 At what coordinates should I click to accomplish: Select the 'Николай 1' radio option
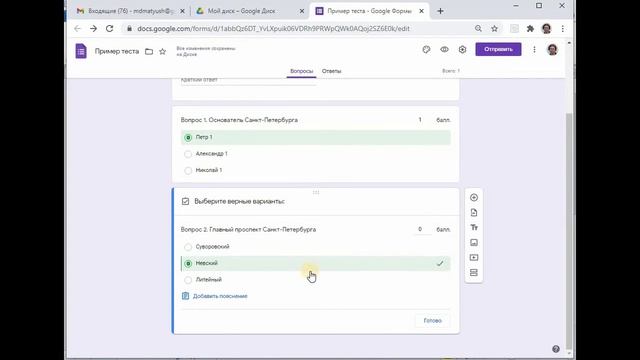pyautogui.click(x=188, y=171)
